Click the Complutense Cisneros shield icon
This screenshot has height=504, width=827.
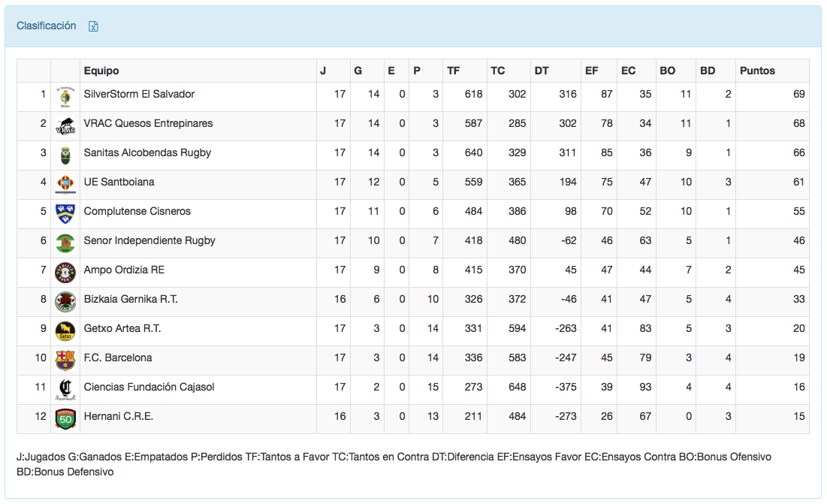65,214
